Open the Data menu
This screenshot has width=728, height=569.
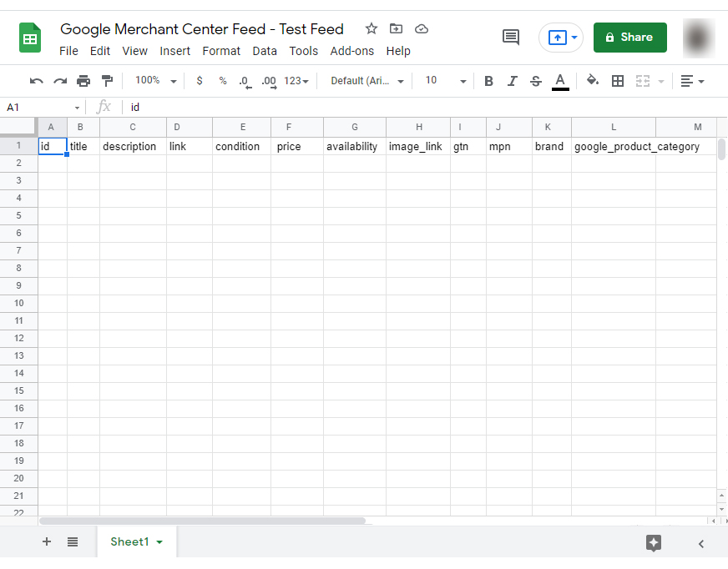point(265,51)
